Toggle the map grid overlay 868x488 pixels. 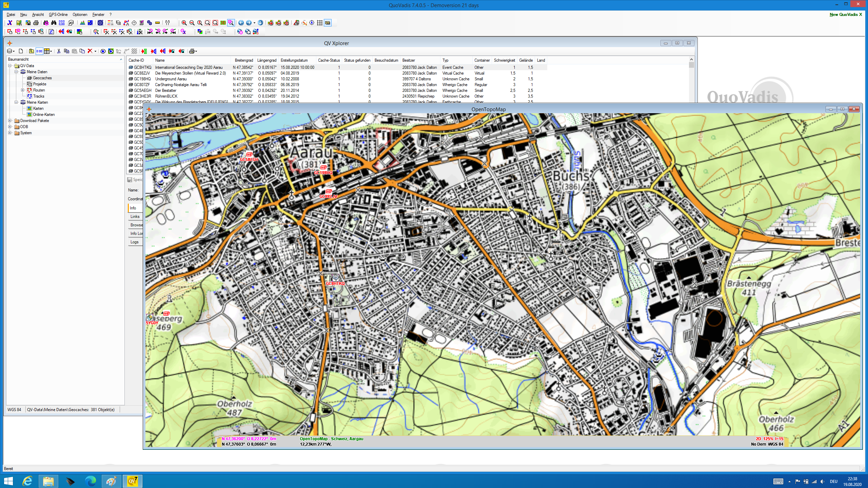click(320, 23)
